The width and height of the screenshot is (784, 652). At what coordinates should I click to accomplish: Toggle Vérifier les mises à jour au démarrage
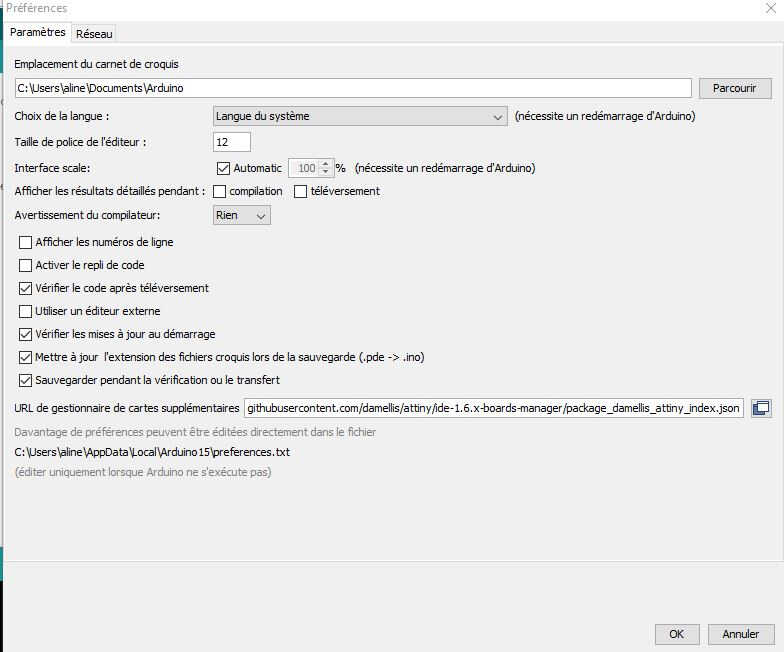pos(25,334)
